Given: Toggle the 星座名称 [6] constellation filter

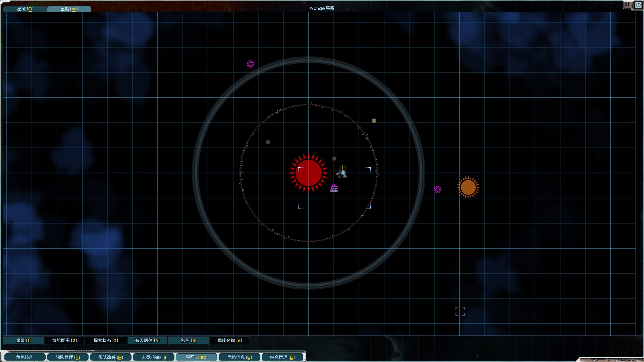Looking at the screenshot, I should 229,341.
